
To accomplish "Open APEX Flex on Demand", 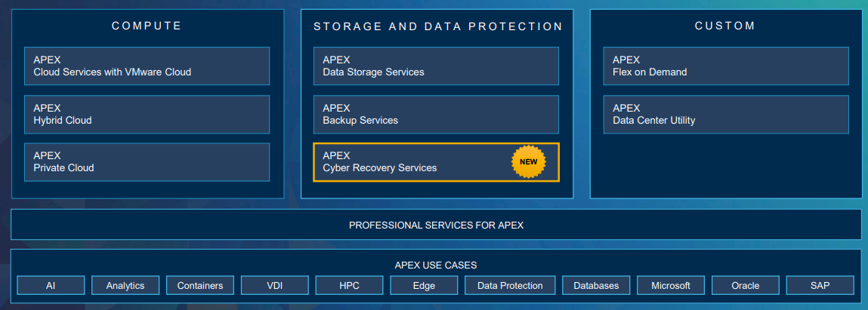I will point(726,66).
